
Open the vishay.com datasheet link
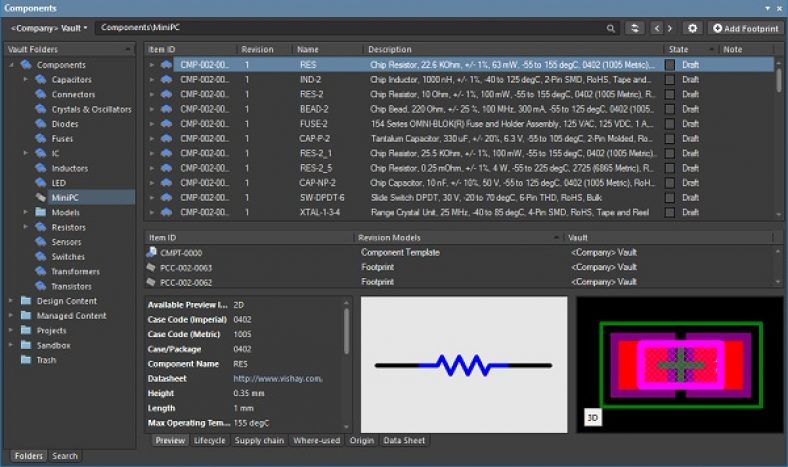click(x=277, y=379)
